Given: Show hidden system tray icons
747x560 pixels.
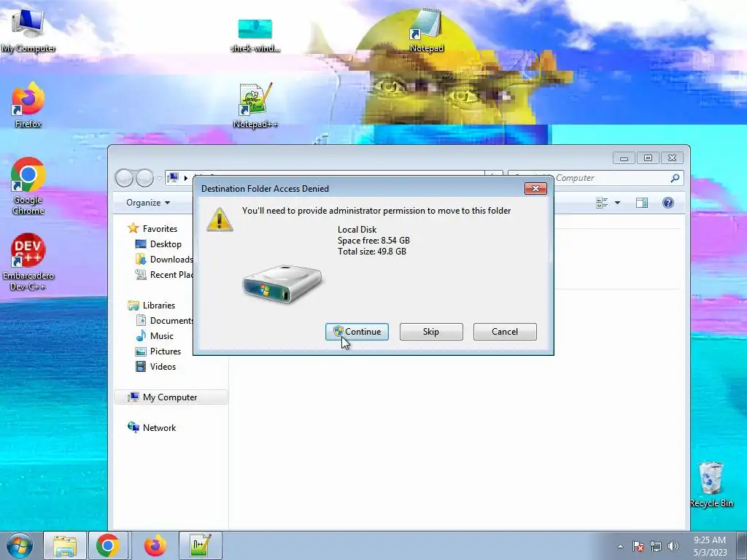Looking at the screenshot, I should click(x=620, y=546).
